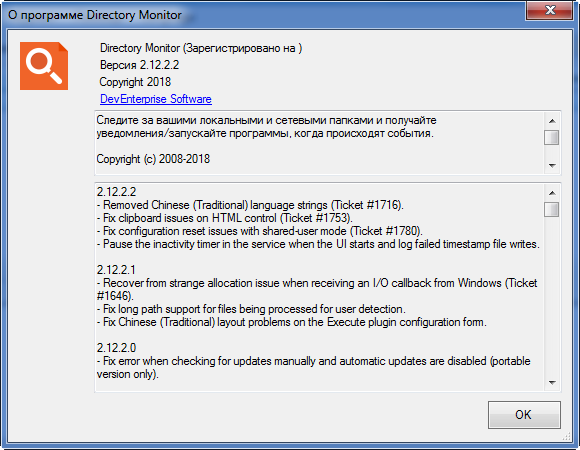The width and height of the screenshot is (580, 450).
Task: Click the "Fix Chinese (Traditional) layout problems" line
Action: tap(292, 322)
